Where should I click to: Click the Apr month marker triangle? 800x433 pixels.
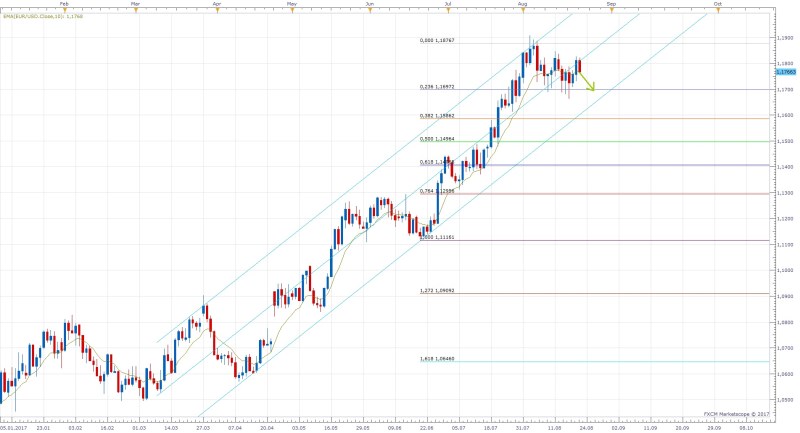click(x=217, y=8)
